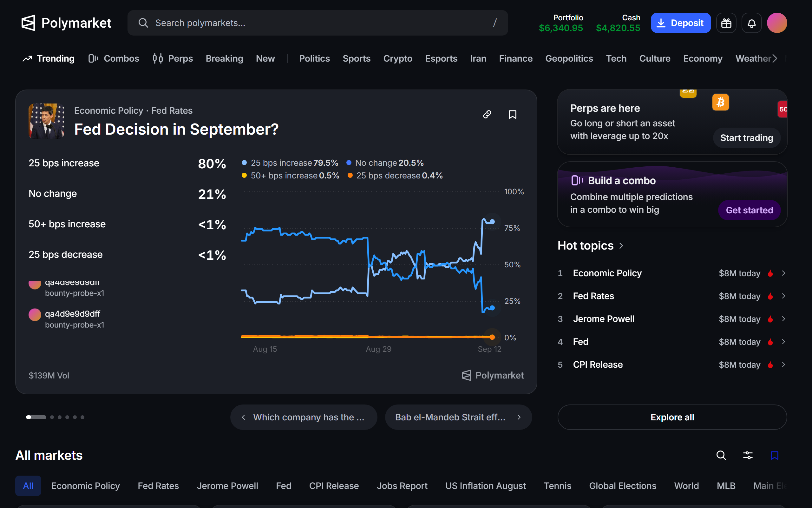Focus the Search polymarkets input field
This screenshot has height=508, width=812.
318,23
